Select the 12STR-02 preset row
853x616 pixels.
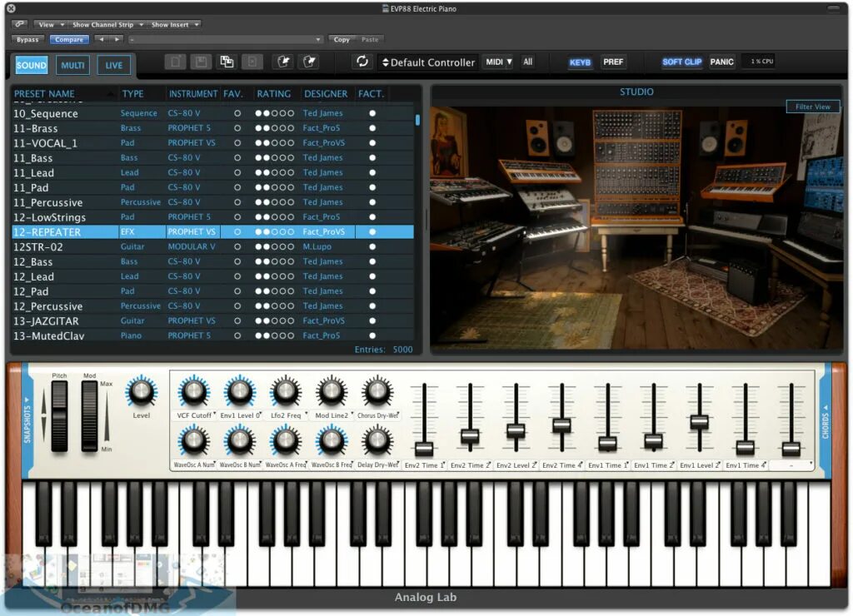tap(212, 247)
